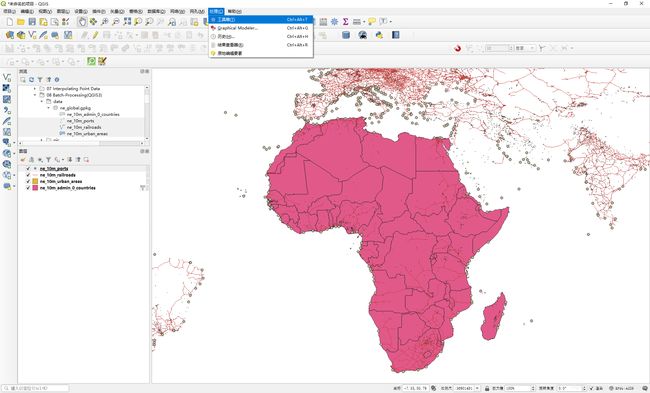Select the highlighted Toolbox entry Ctrl+Alt+T
The width and height of the screenshot is (650, 393).
pyautogui.click(x=261, y=19)
